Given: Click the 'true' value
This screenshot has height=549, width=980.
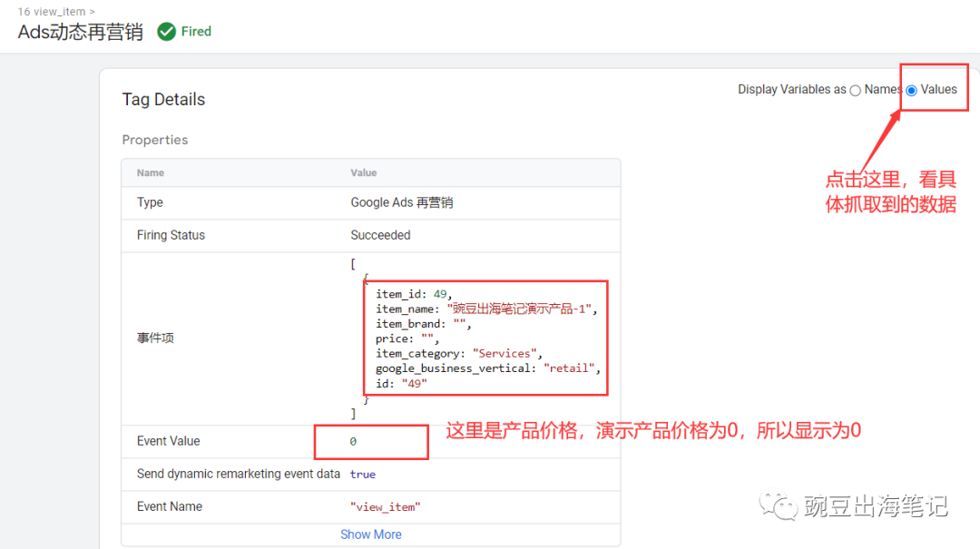Looking at the screenshot, I should click(362, 475).
